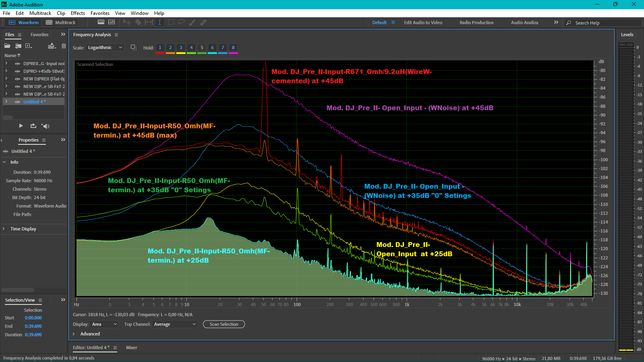The image size is (644, 362).
Task: Open the Editor panel menu icon
Action: 115,348
